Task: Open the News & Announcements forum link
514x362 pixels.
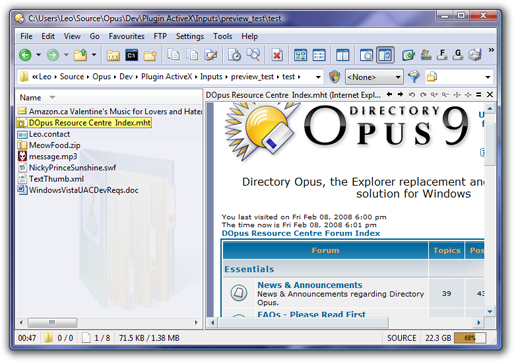Action: click(x=310, y=285)
